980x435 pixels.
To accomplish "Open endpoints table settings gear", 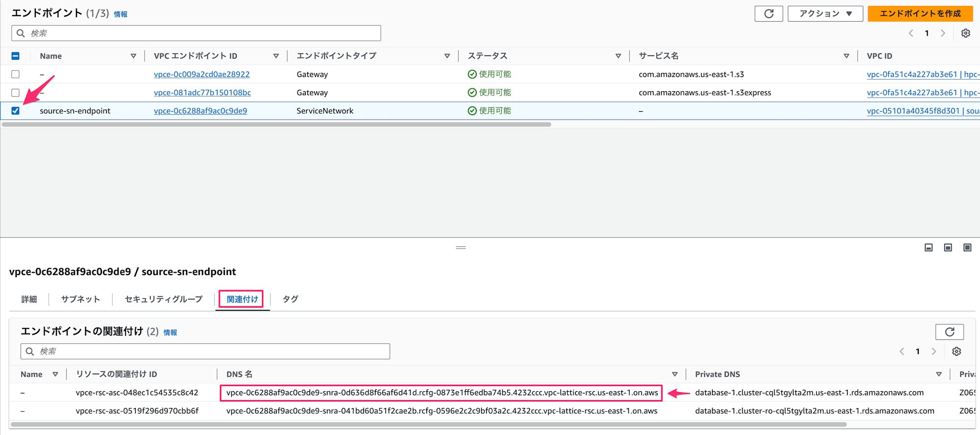I will [965, 33].
